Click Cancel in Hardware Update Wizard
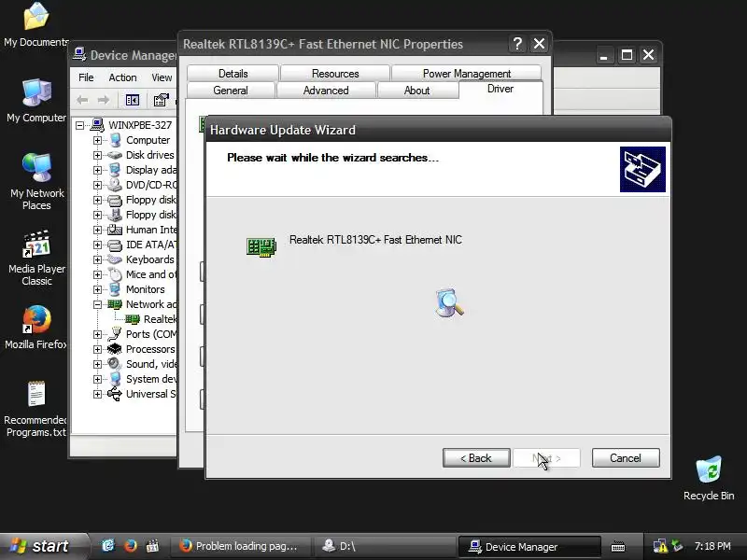Screen dimensions: 747x560 pos(626,457)
